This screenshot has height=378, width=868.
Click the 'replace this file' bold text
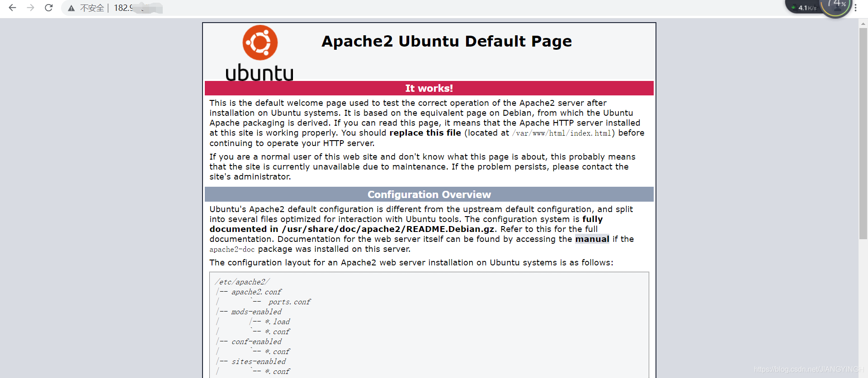pyautogui.click(x=425, y=133)
